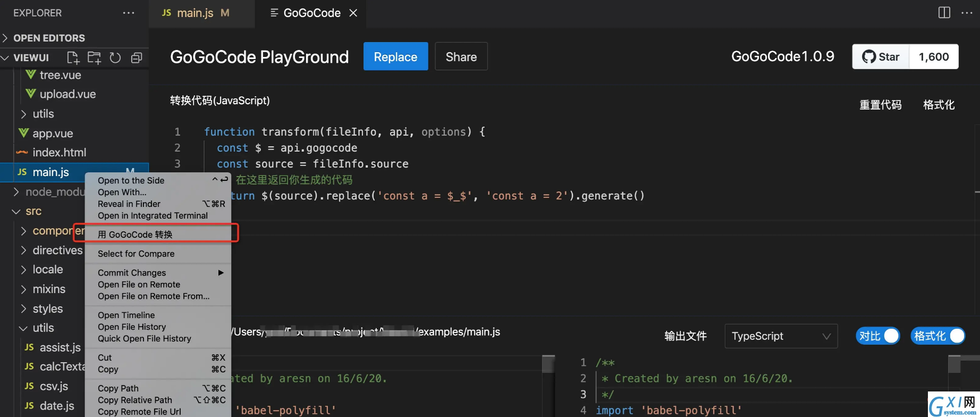Open the calcTexta… file row
The height and width of the screenshot is (417, 980).
point(55,366)
